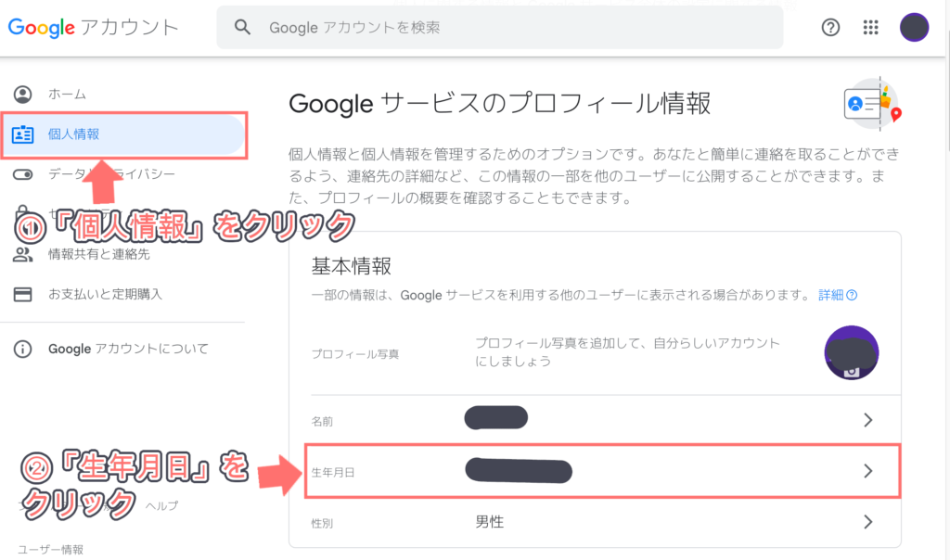The height and width of the screenshot is (560, 950).
Task: Click the 情報共有と連絡先 people icon
Action: click(23, 254)
